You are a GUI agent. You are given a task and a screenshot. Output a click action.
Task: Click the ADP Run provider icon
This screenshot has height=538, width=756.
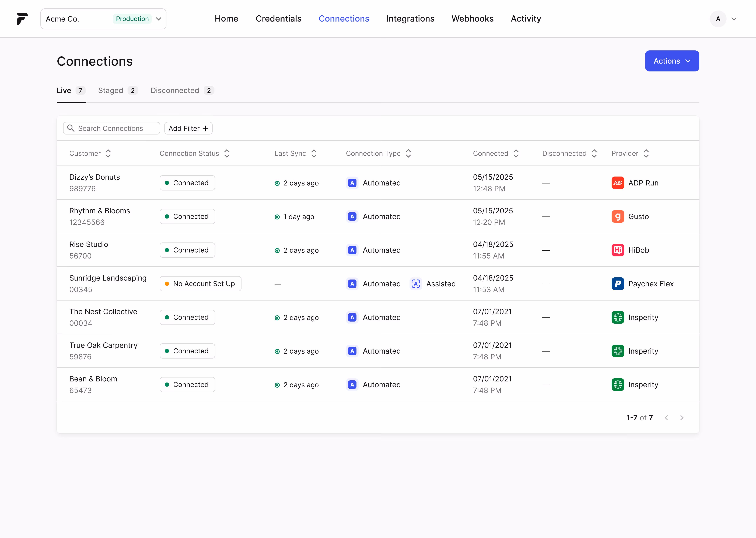pyautogui.click(x=618, y=182)
